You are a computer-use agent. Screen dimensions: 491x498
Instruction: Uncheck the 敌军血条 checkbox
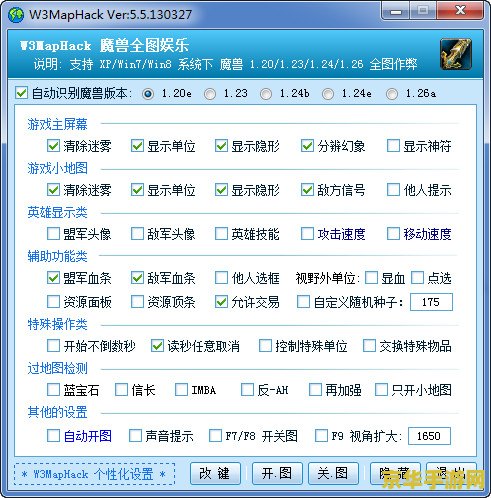pyautogui.click(x=137, y=278)
